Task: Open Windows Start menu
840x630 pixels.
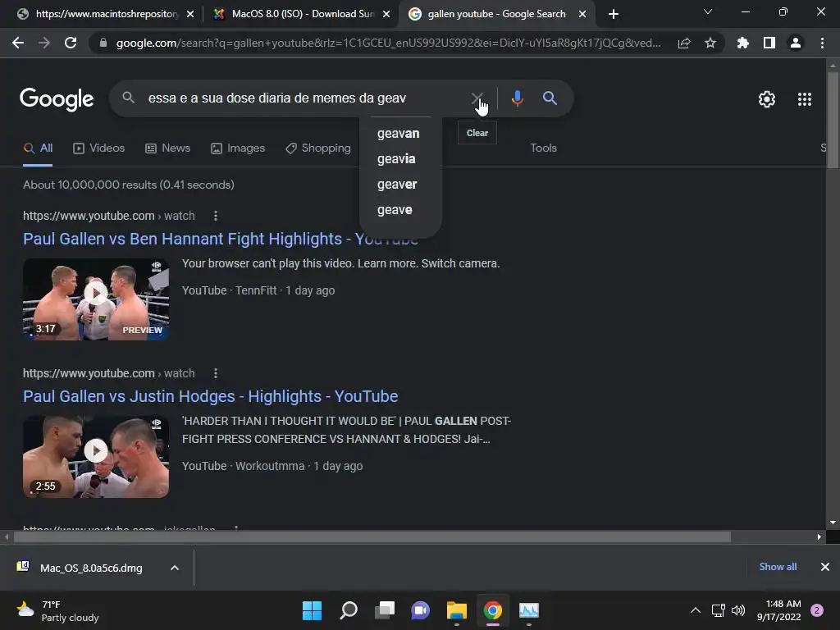Action: point(312,610)
